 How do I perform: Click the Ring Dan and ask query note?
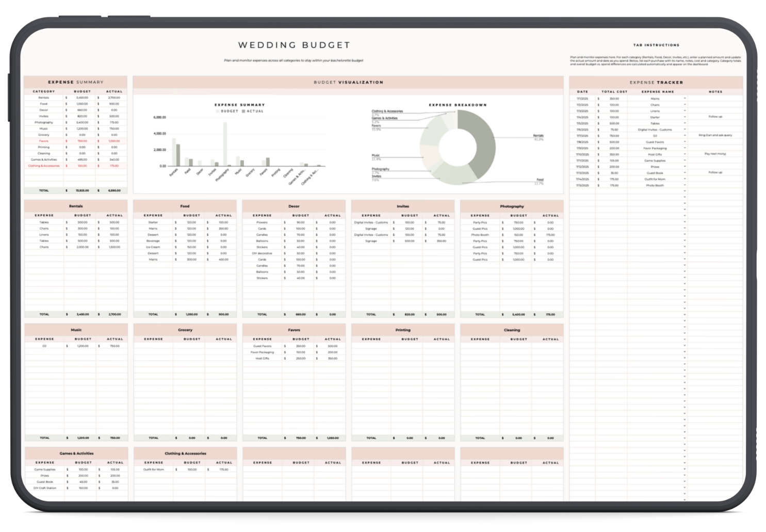[715, 135]
